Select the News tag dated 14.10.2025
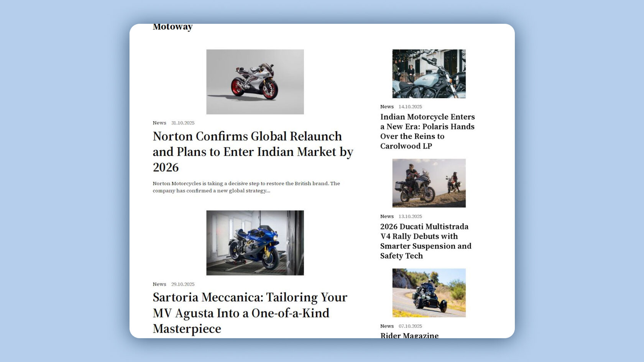This screenshot has height=362, width=644. 387,106
